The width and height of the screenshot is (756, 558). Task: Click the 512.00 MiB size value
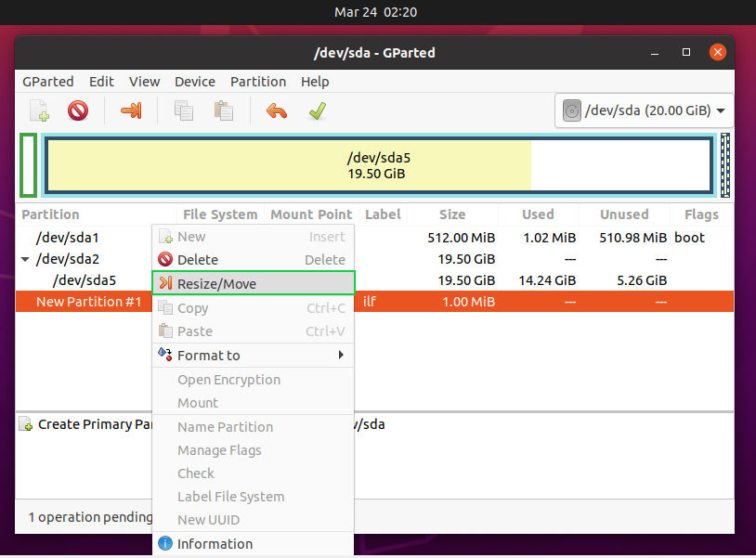coord(462,238)
